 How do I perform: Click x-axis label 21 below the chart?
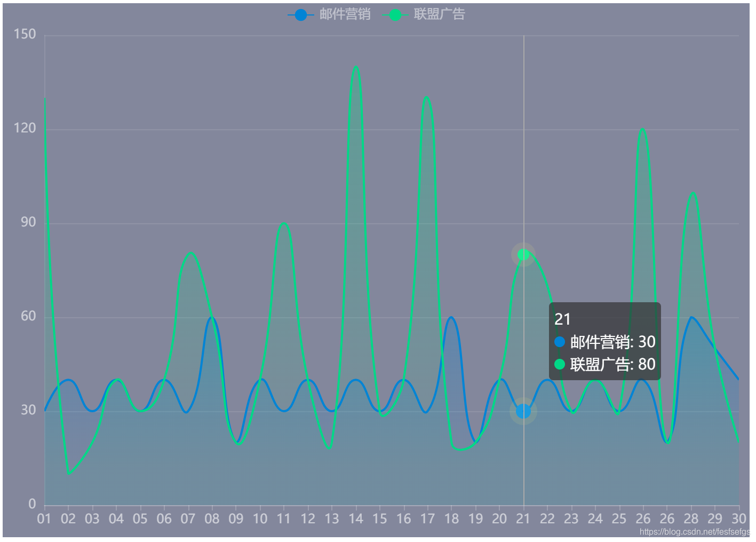pos(523,519)
